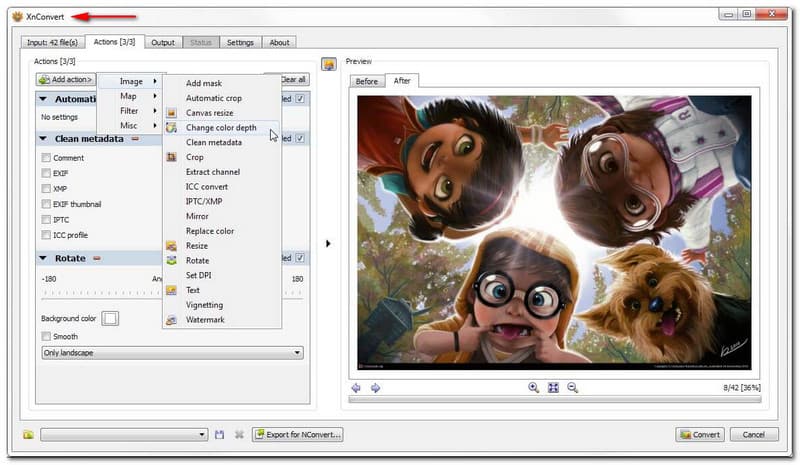Choose Change color depth from Image menu
This screenshot has height=465, width=800.
[x=220, y=128]
